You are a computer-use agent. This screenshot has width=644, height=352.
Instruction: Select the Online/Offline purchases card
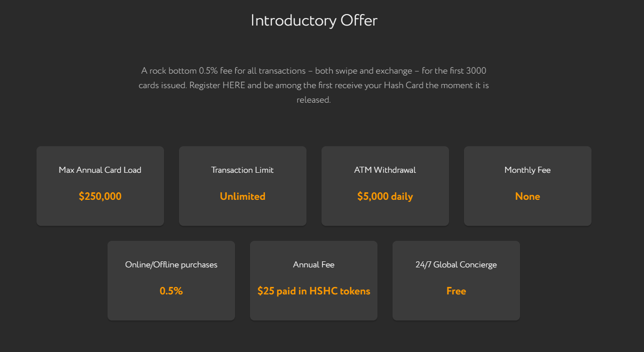pyautogui.click(x=171, y=280)
